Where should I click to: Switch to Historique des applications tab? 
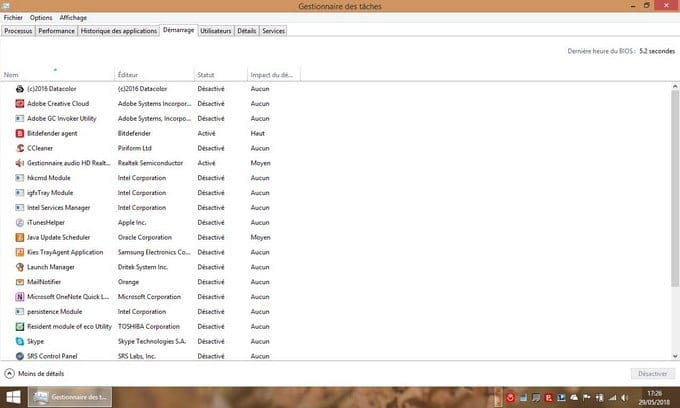119,31
